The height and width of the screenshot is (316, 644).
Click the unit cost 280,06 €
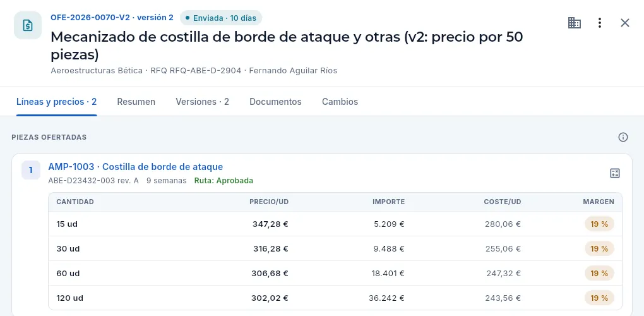(x=503, y=224)
